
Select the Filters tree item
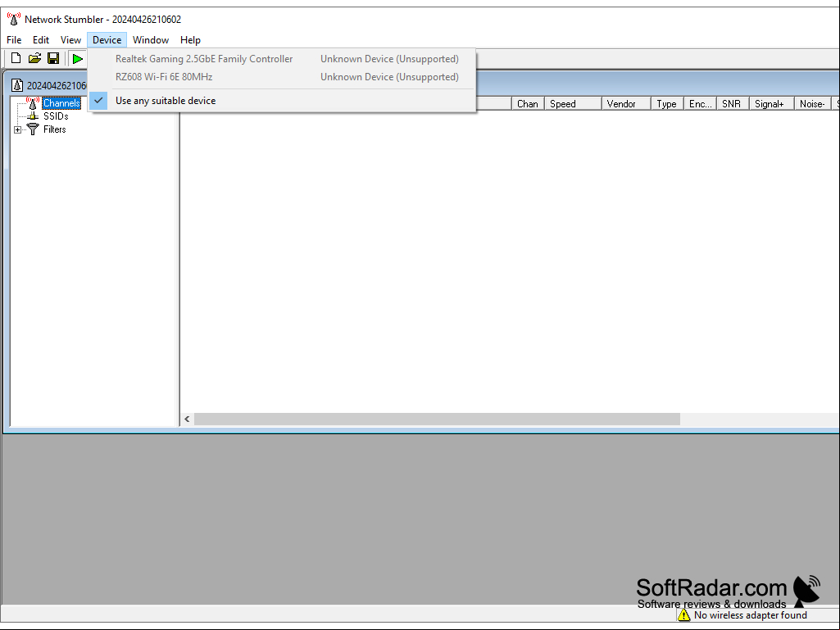point(55,129)
